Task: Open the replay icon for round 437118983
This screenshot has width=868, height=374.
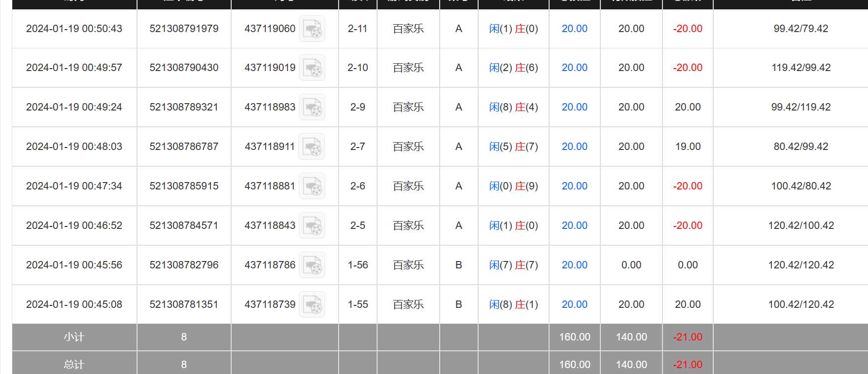Action: (x=312, y=107)
